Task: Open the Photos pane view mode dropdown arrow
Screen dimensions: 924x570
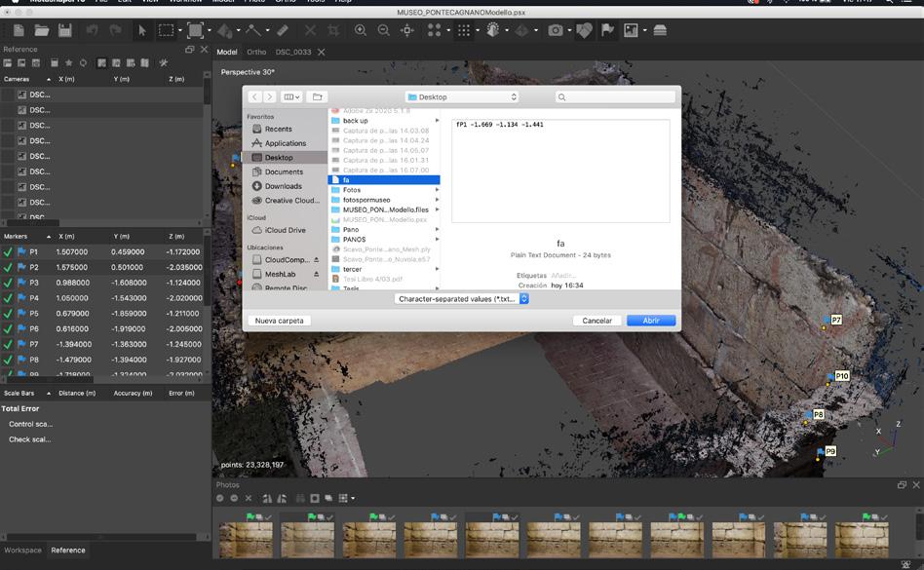Action: 353,499
